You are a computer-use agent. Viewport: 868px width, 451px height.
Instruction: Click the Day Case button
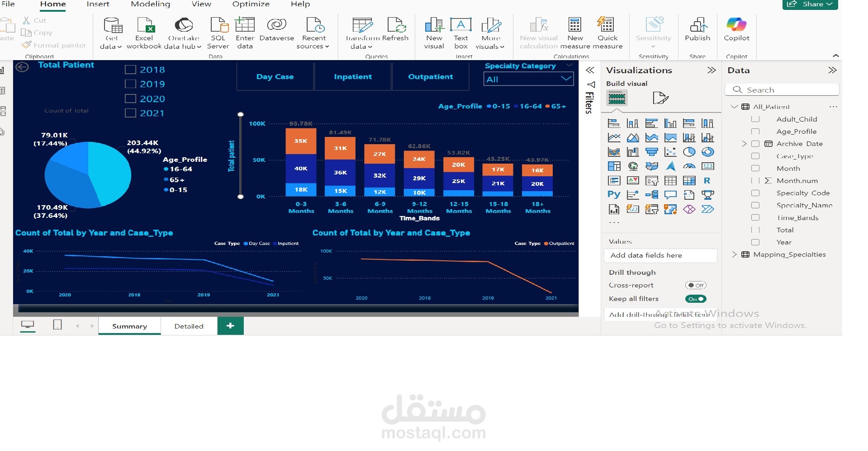pyautogui.click(x=275, y=77)
